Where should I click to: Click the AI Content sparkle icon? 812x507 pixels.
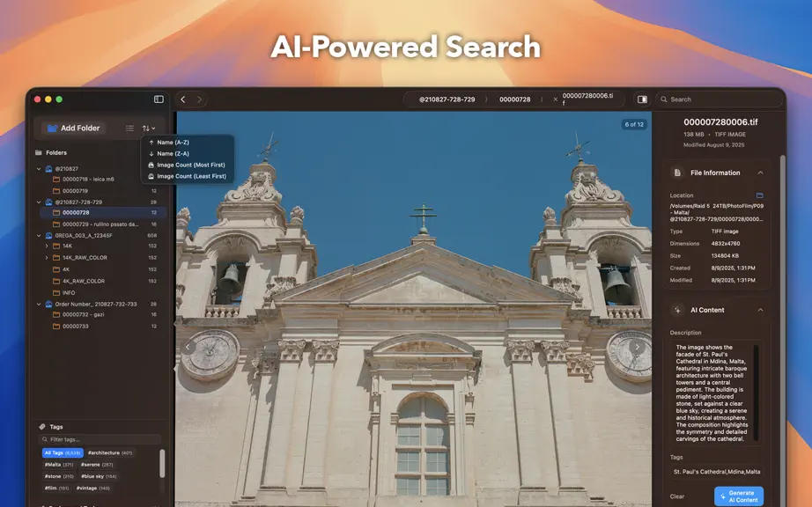tap(677, 310)
